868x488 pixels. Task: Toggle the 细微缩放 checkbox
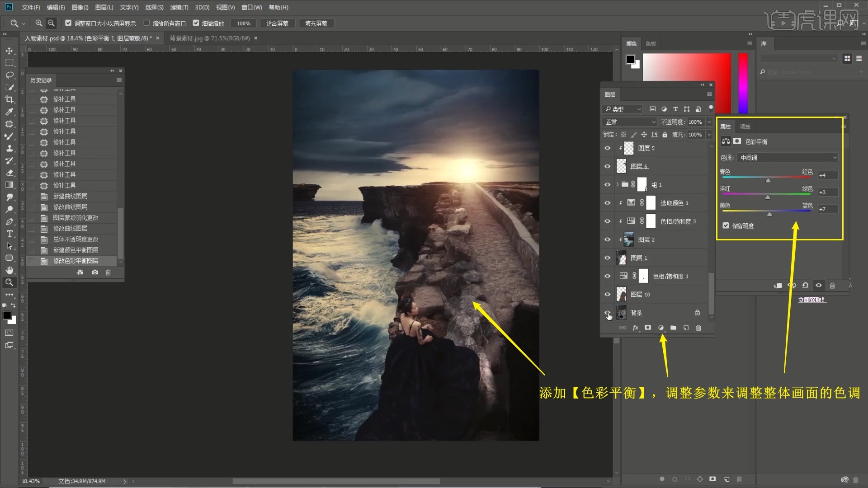[x=196, y=23]
